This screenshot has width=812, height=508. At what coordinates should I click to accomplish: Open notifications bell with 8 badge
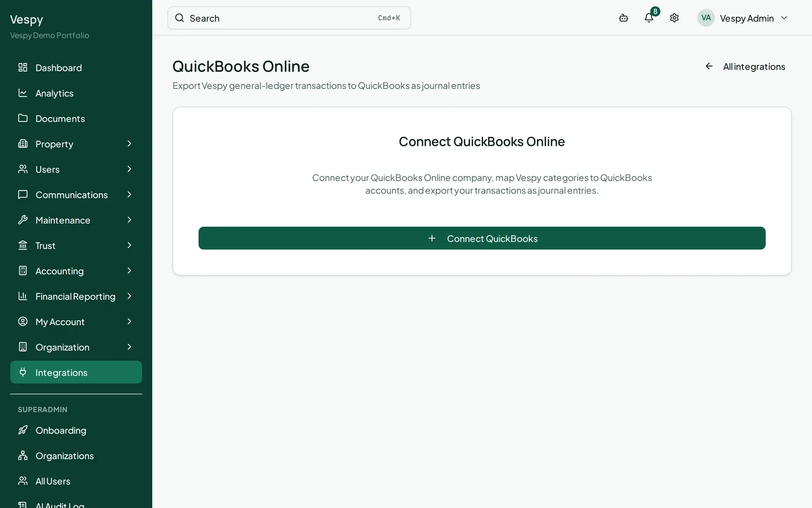[x=649, y=18]
